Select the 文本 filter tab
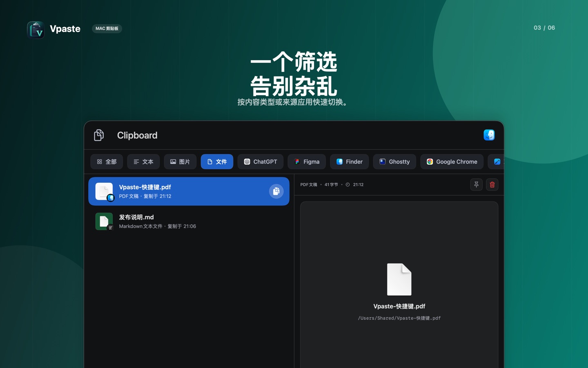588x368 pixels. [143, 162]
